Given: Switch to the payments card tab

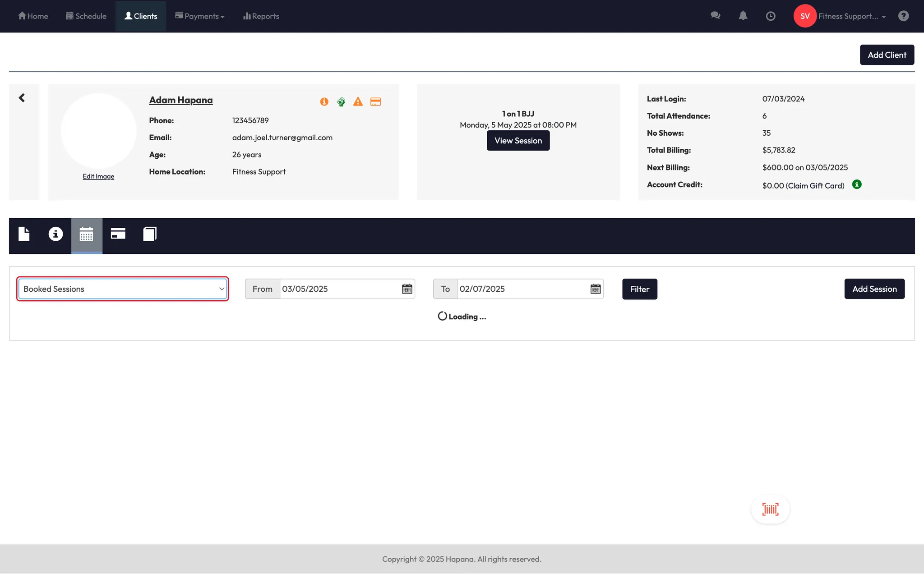Looking at the screenshot, I should pyautogui.click(x=118, y=234).
